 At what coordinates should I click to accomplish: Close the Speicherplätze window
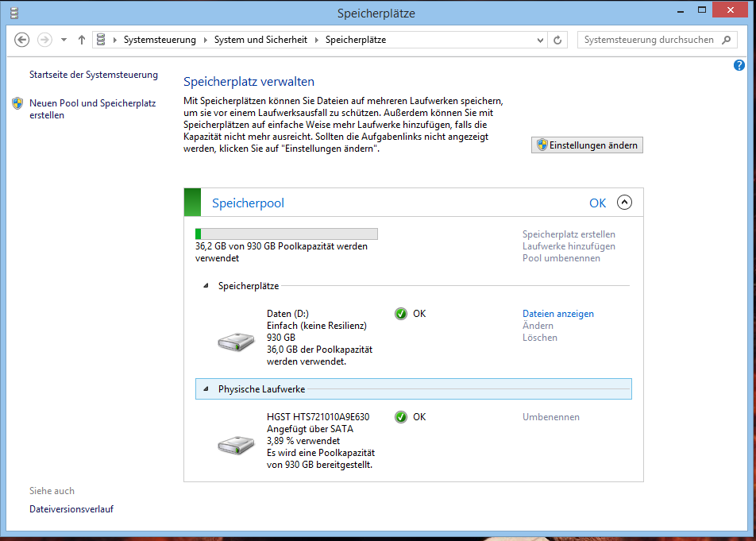click(730, 10)
